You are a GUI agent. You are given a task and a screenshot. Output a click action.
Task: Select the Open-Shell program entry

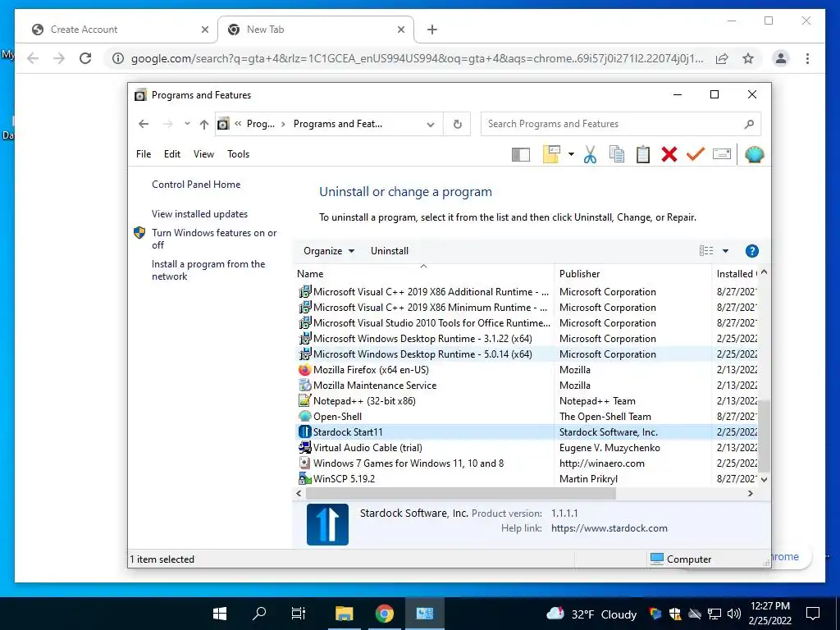click(x=527, y=416)
